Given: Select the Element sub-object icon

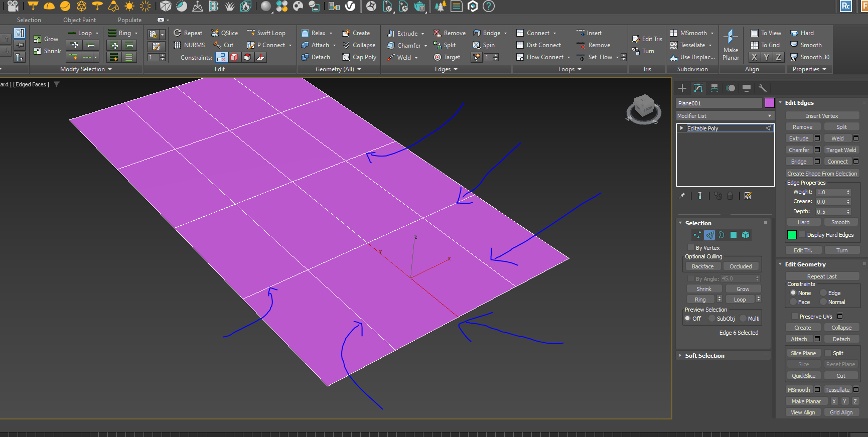Looking at the screenshot, I should tap(746, 235).
